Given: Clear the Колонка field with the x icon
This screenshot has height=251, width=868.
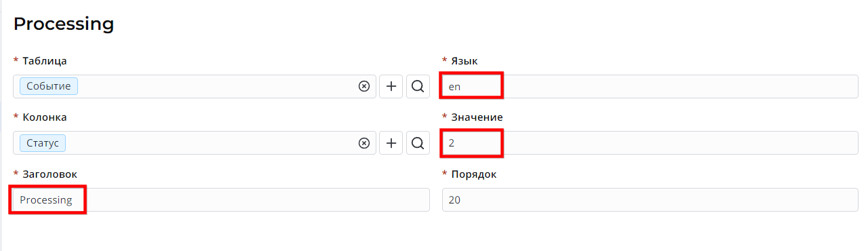Looking at the screenshot, I should coord(364,143).
